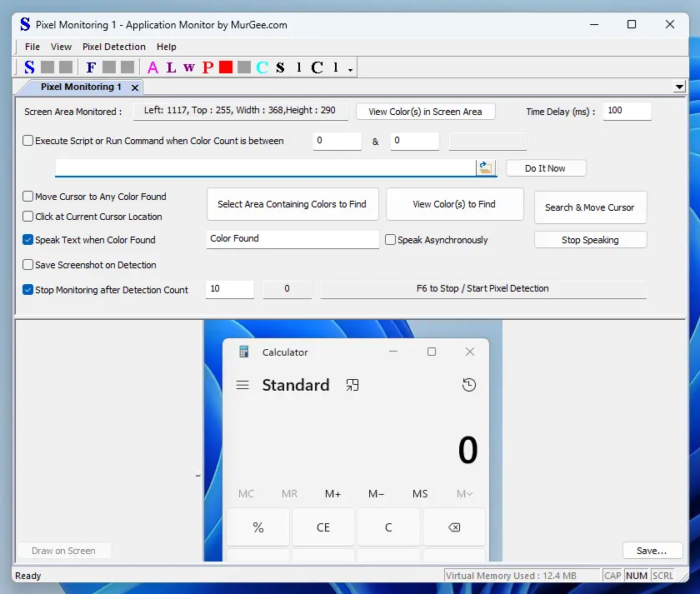Click the script or command path field
The height and width of the screenshot is (594, 700).
[266, 167]
